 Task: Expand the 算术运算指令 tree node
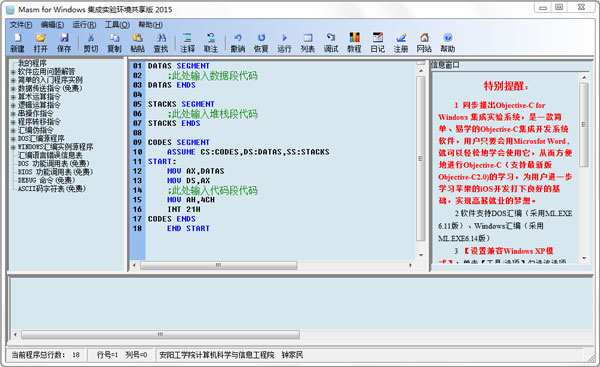click(13, 97)
